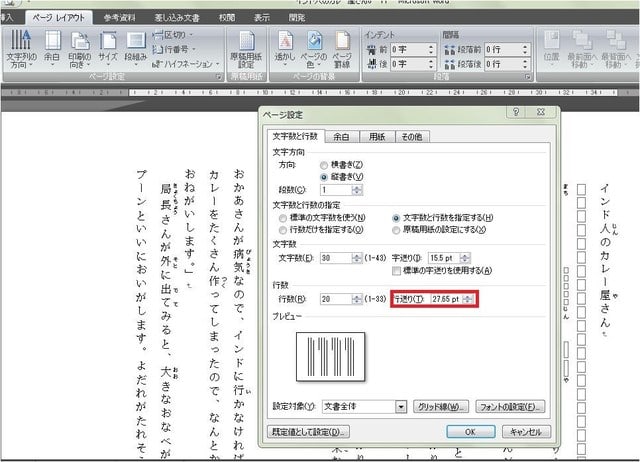Switch to the 表示 ribbon tab

pyautogui.click(x=262, y=18)
